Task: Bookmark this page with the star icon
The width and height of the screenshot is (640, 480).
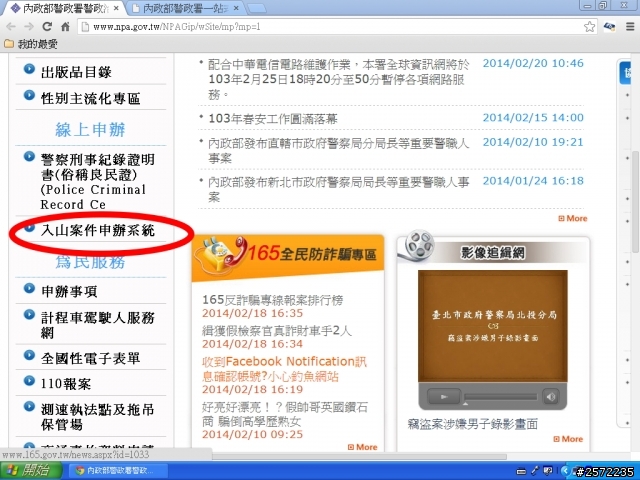Action: coord(589,27)
